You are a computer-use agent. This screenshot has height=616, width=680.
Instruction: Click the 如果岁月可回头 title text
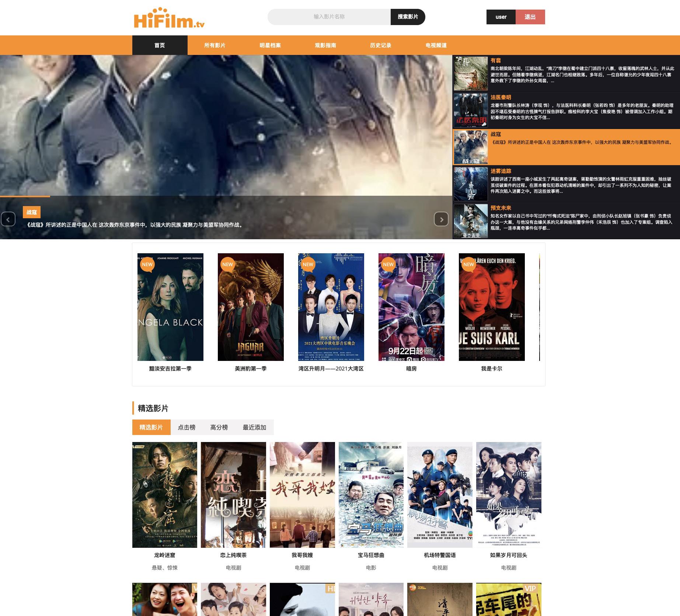(509, 555)
